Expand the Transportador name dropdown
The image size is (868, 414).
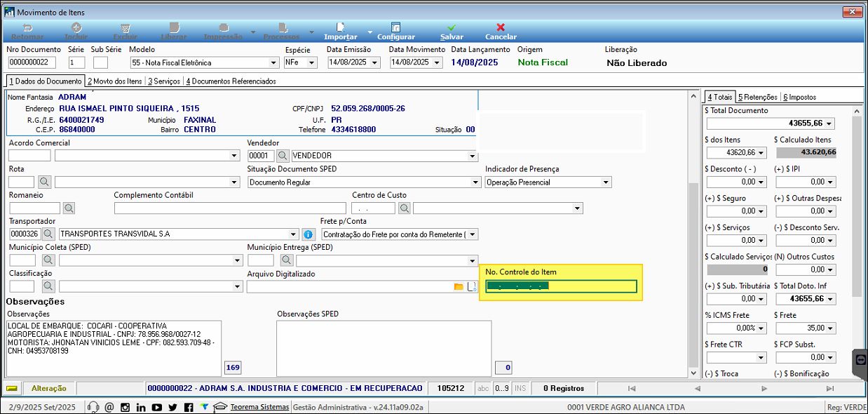[293, 234]
